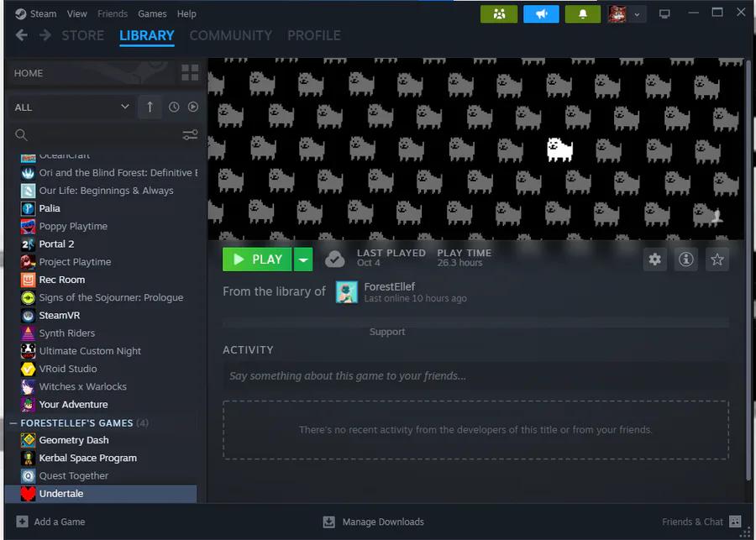Open the friends list green button
The image size is (756, 540).
click(499, 14)
